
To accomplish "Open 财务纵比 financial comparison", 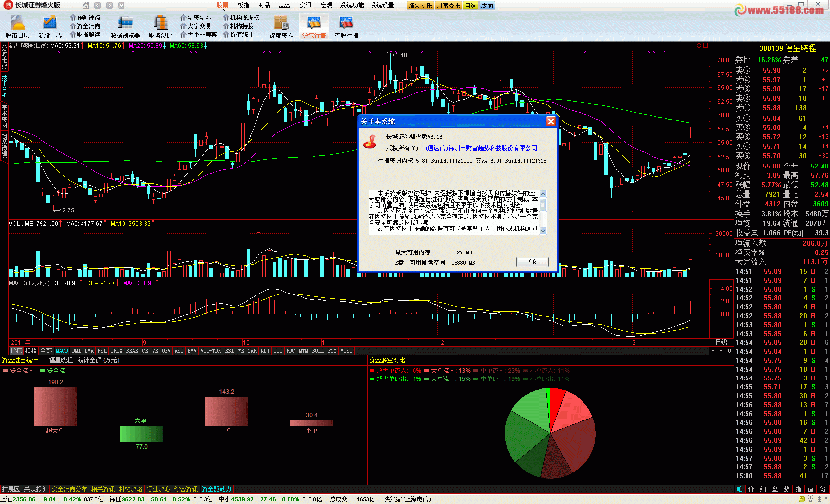I will (161, 27).
